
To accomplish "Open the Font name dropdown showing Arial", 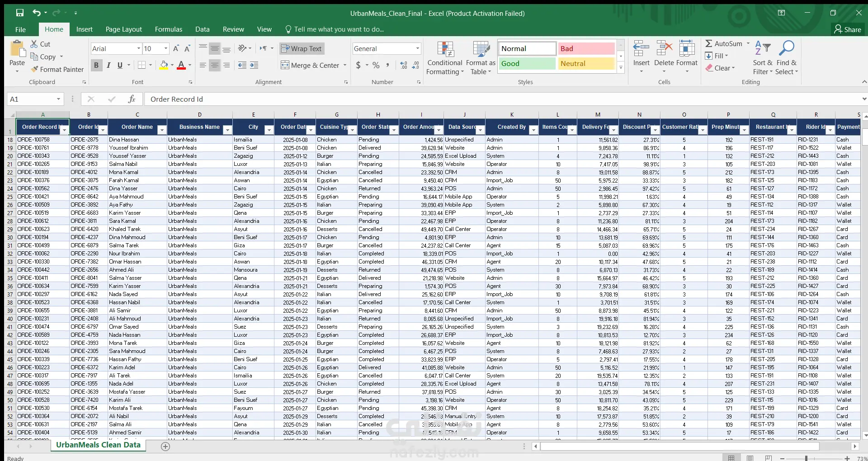I will [x=138, y=48].
